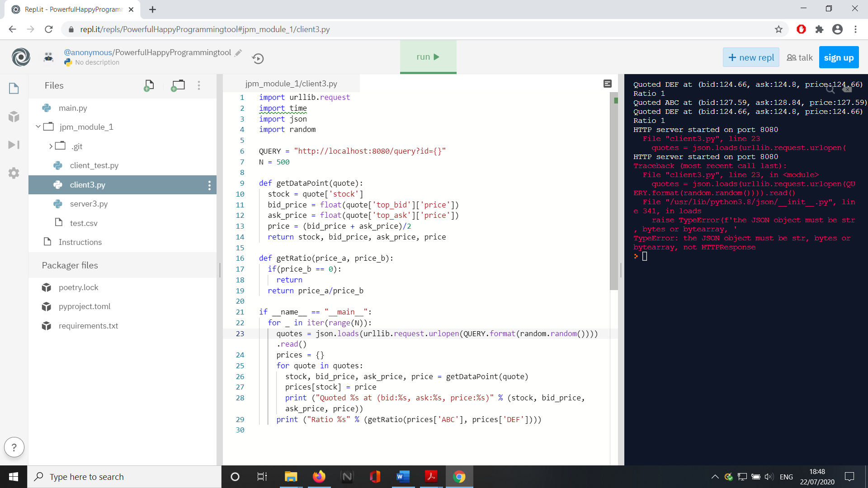The width and height of the screenshot is (868, 488).
Task: Run the program with the run button
Action: [x=428, y=57]
